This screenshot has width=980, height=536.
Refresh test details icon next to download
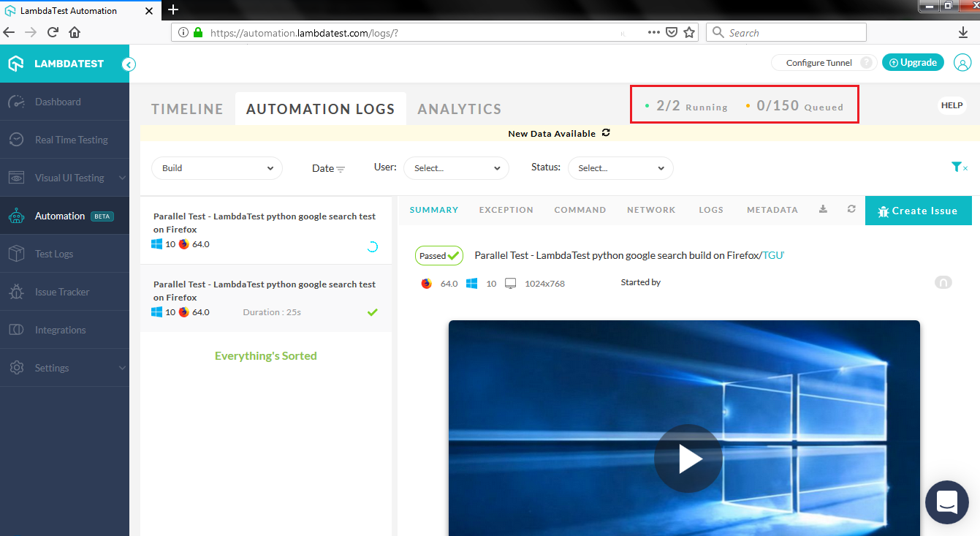851,209
